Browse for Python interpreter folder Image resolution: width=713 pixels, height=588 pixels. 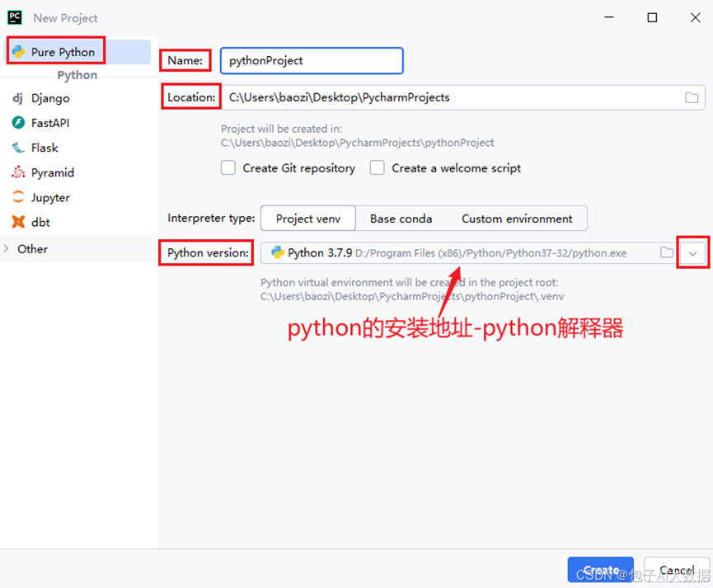(667, 252)
